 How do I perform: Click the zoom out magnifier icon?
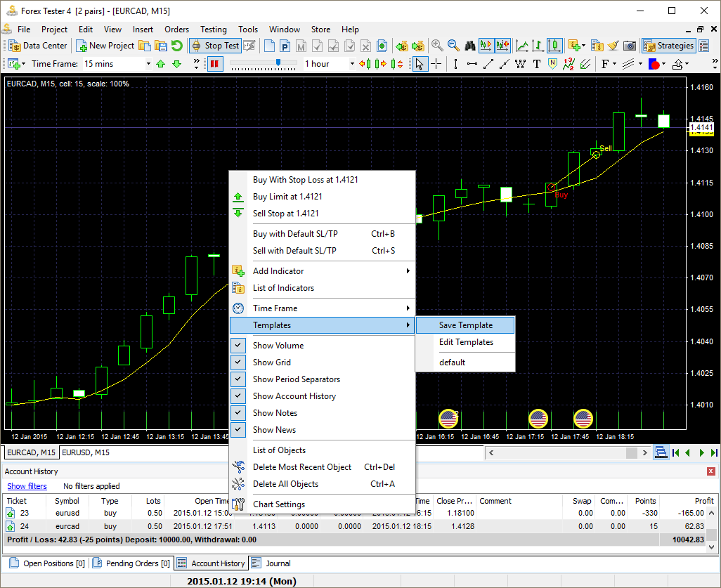click(x=453, y=46)
